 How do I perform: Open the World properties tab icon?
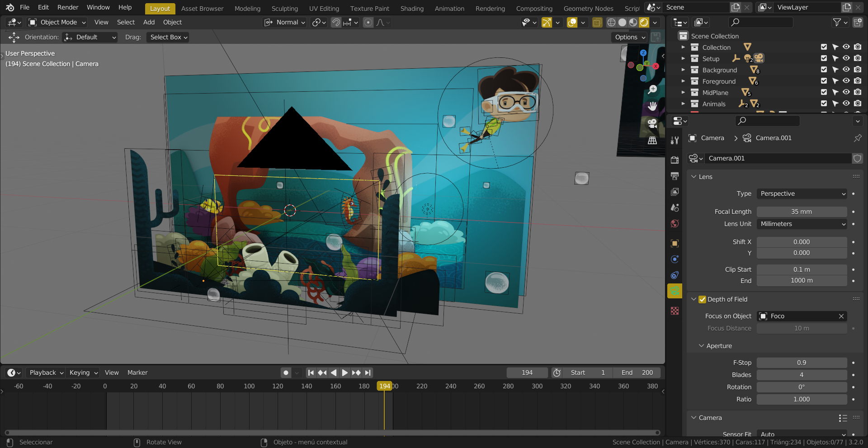click(675, 224)
